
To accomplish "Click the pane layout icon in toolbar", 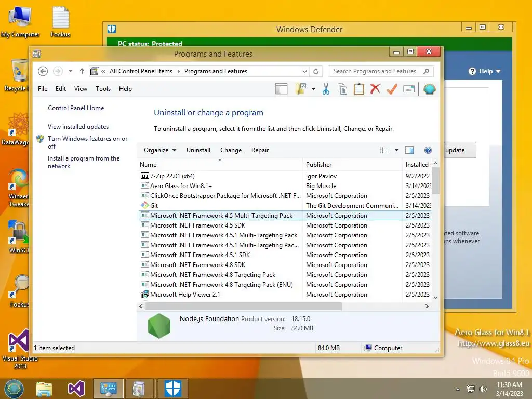I will click(x=281, y=89).
